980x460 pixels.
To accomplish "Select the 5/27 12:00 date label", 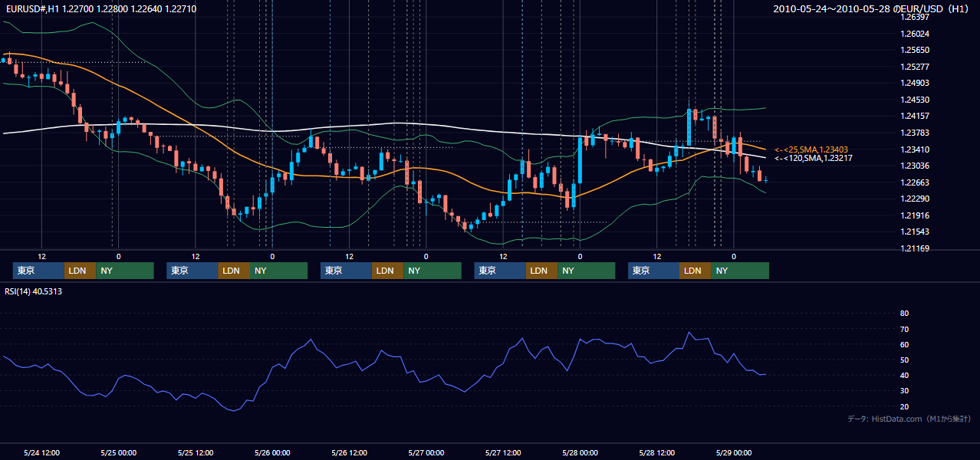I will tap(502, 453).
